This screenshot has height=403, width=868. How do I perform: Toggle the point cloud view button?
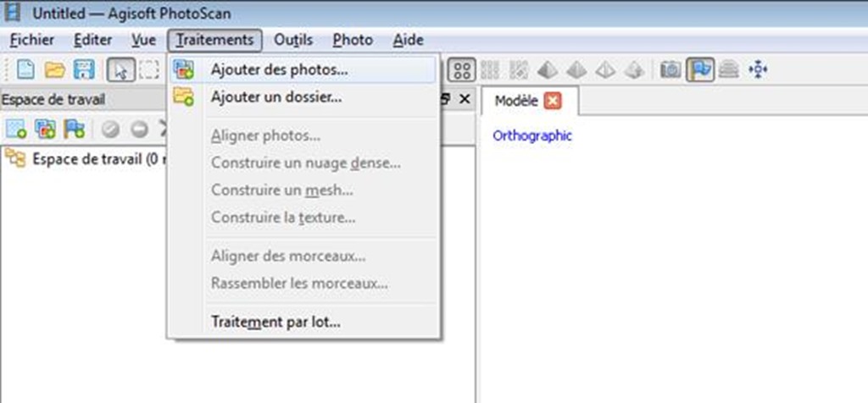(462, 69)
